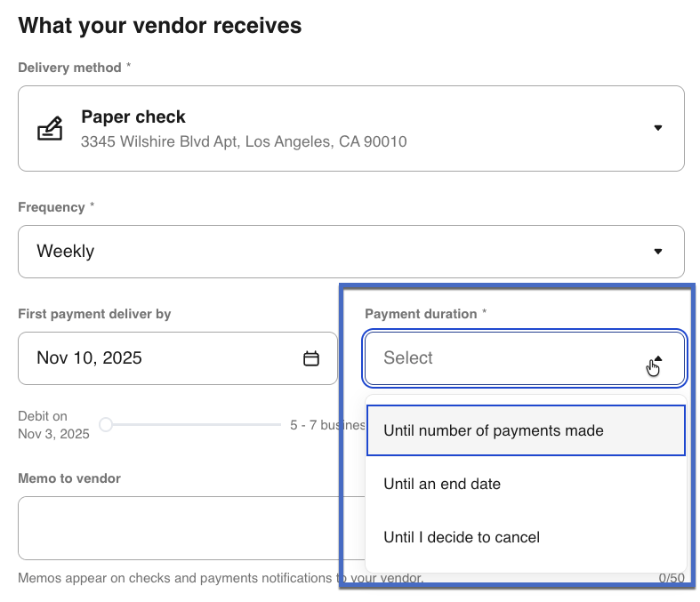This screenshot has height=602, width=700.
Task: Click the "Debit on Nov 3, 2025" text
Action: click(53, 425)
